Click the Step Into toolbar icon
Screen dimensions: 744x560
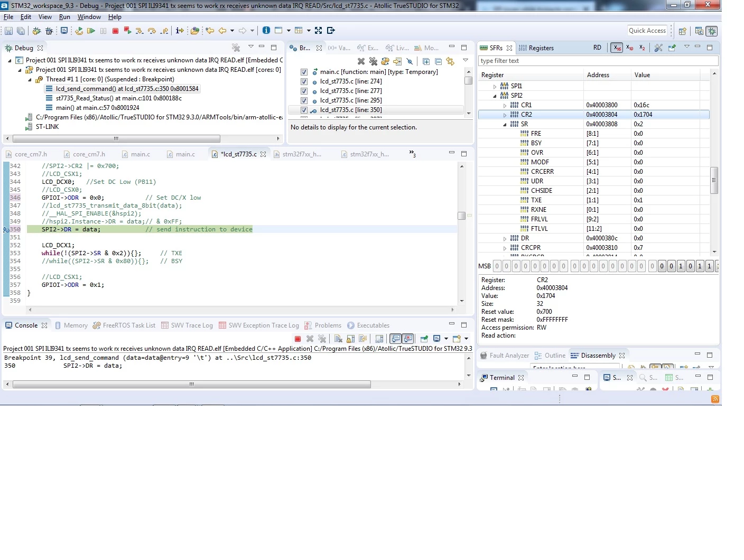139,31
